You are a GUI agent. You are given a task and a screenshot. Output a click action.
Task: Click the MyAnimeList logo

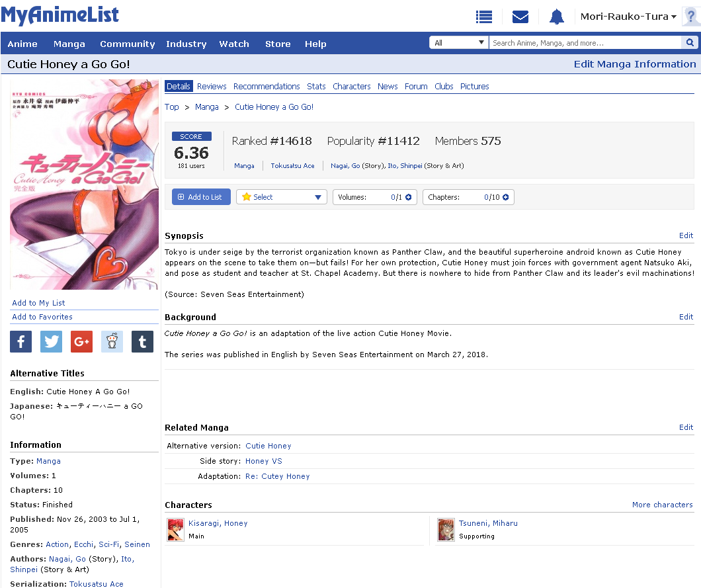pyautogui.click(x=60, y=15)
